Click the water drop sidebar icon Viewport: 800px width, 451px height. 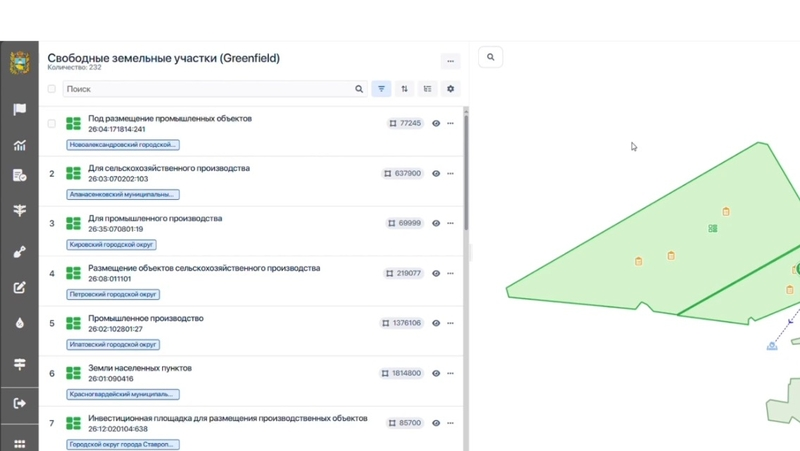coord(19,323)
